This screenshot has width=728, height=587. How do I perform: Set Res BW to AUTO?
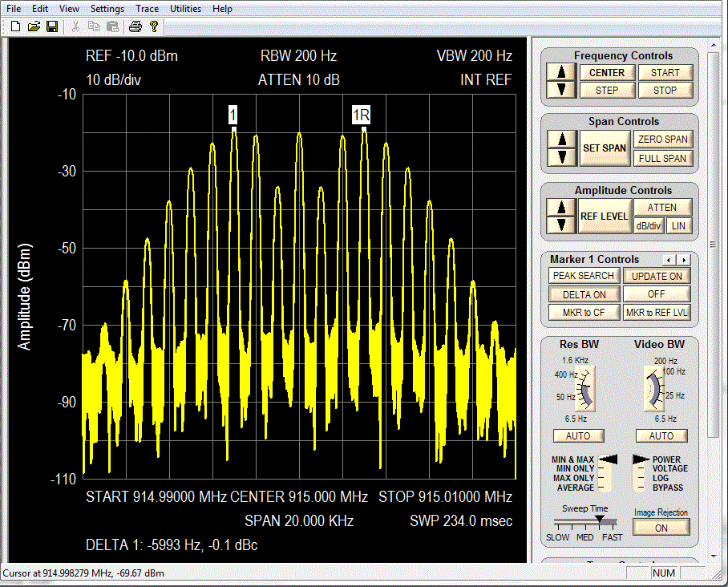578,435
